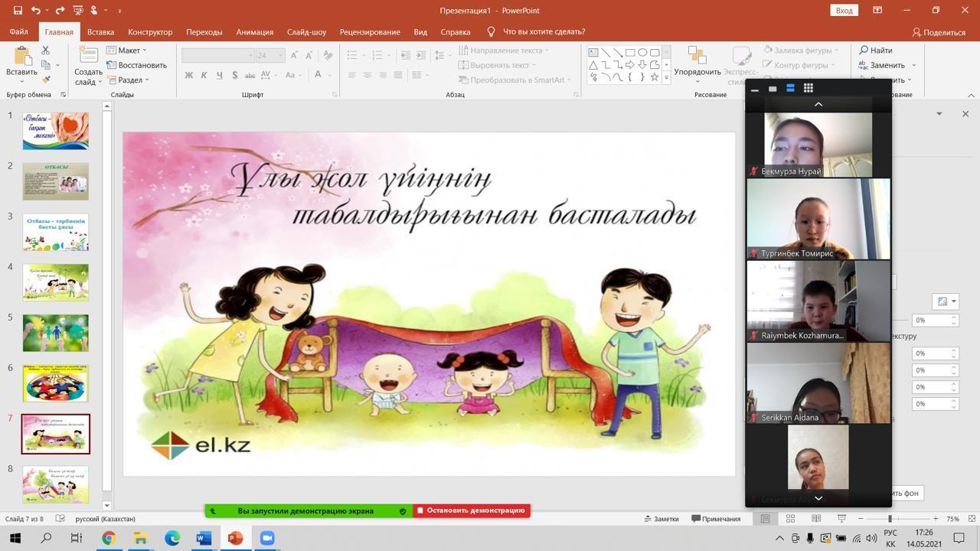Click the zoom slider in status bar
Screen dimensions: 980x551
pyautogui.click(x=890, y=519)
